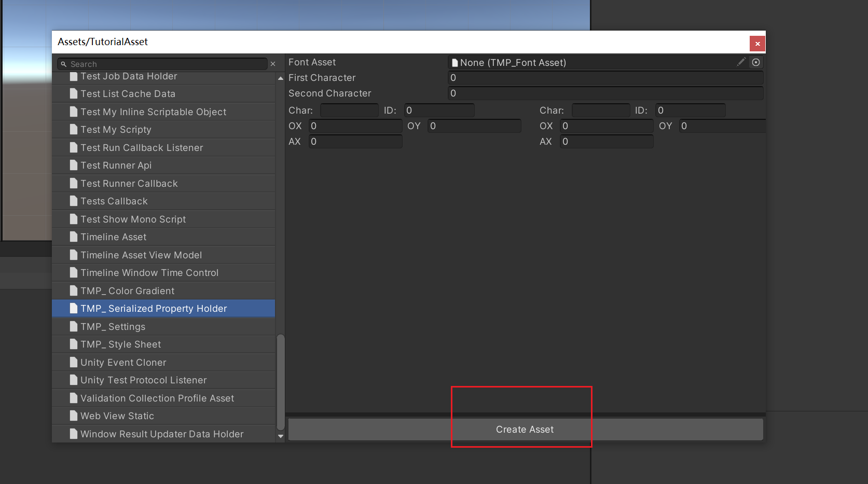Image resolution: width=868 pixels, height=484 pixels.
Task: Select Web View Static entry
Action: [163, 416]
